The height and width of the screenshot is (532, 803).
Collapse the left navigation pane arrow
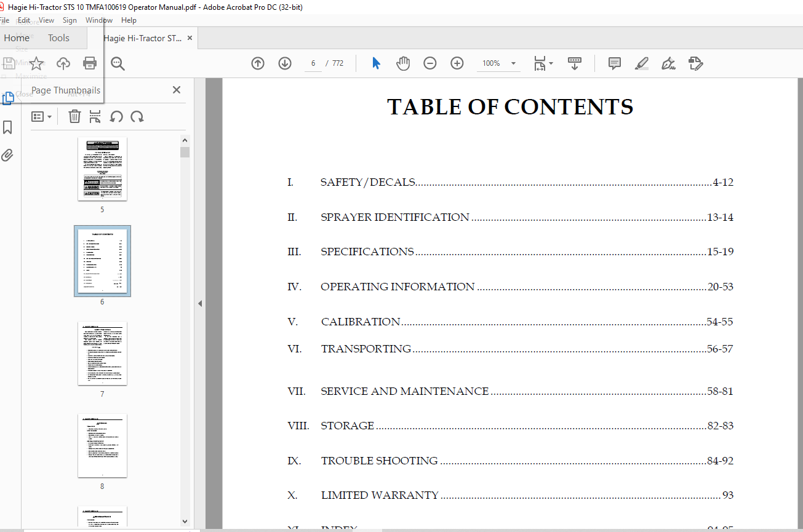(200, 303)
